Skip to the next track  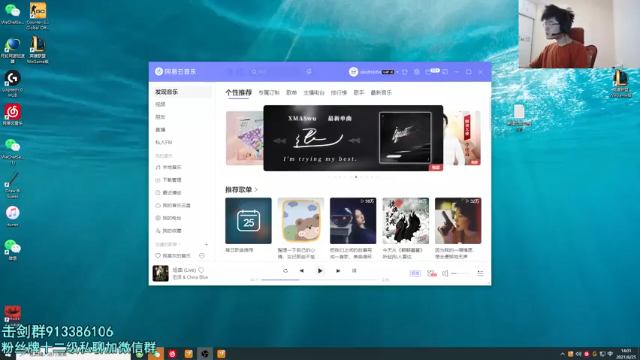coord(338,271)
